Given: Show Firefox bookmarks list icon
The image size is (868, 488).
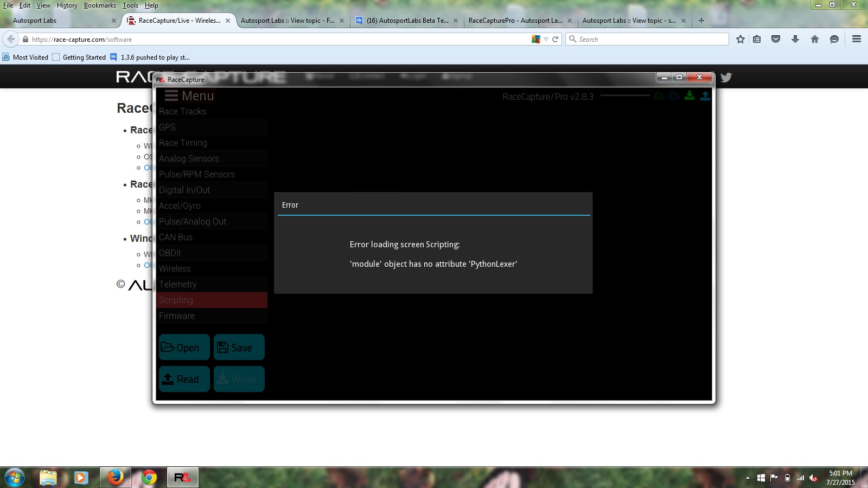Looking at the screenshot, I should [757, 39].
